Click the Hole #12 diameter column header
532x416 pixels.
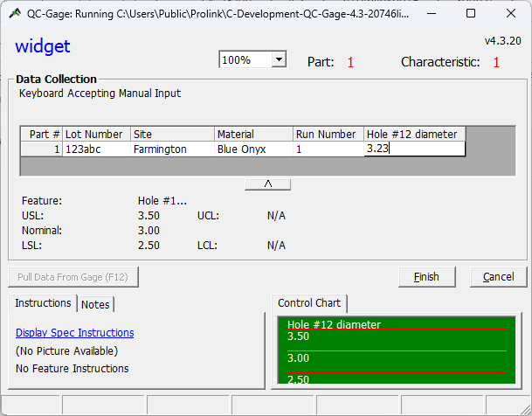point(415,134)
